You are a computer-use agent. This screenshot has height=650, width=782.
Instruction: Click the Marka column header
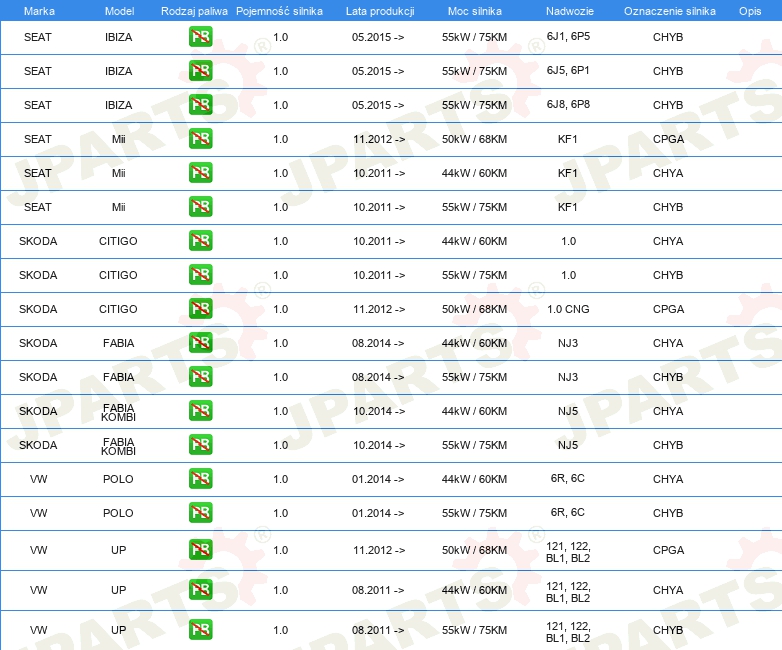click(39, 11)
